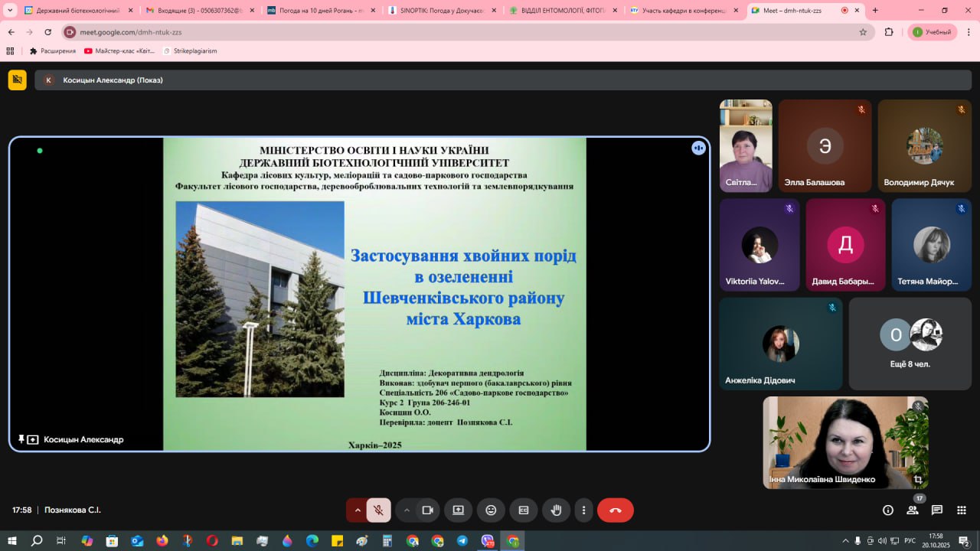The image size is (980, 551).
Task: Switch to the Входящие mail tab
Action: [199, 11]
